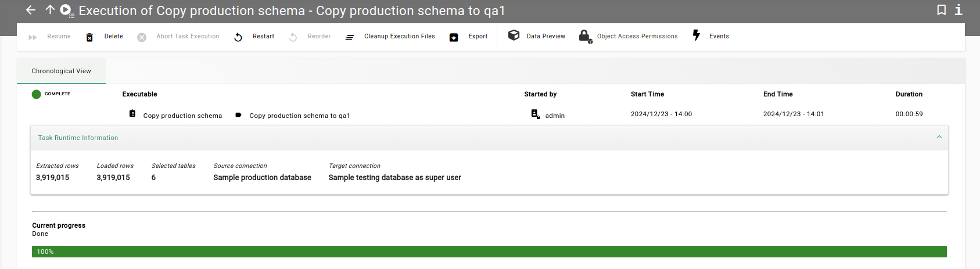
Task: Open Data Preview cube icon
Action: pyautogui.click(x=514, y=35)
